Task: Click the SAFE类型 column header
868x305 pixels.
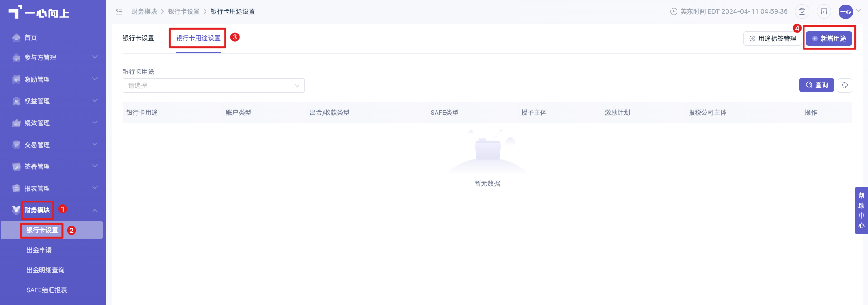Action: 445,113
